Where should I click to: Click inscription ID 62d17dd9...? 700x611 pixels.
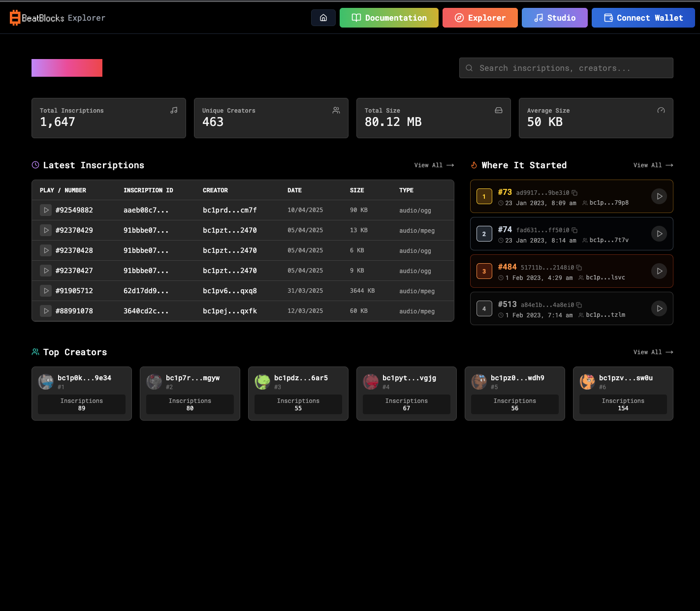click(x=146, y=291)
